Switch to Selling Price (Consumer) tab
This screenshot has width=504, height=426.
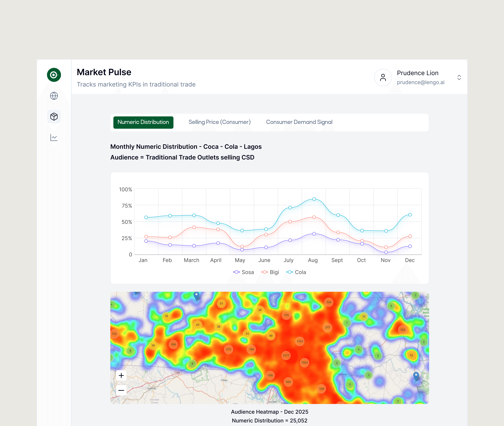point(219,122)
